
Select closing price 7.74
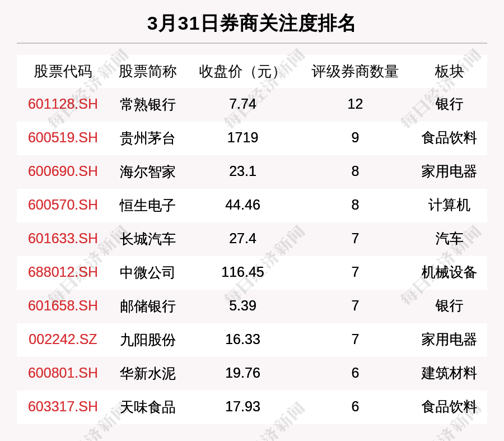(242, 104)
